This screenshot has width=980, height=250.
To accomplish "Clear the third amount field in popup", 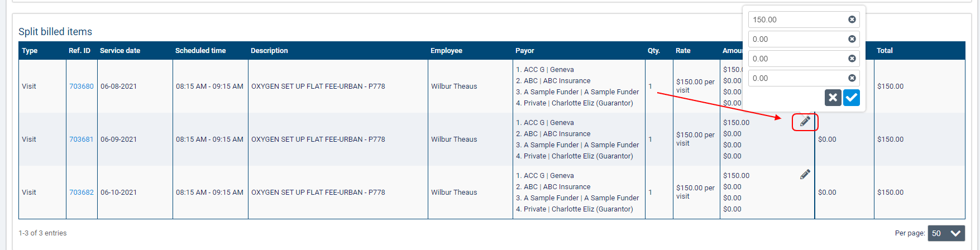I will point(852,59).
